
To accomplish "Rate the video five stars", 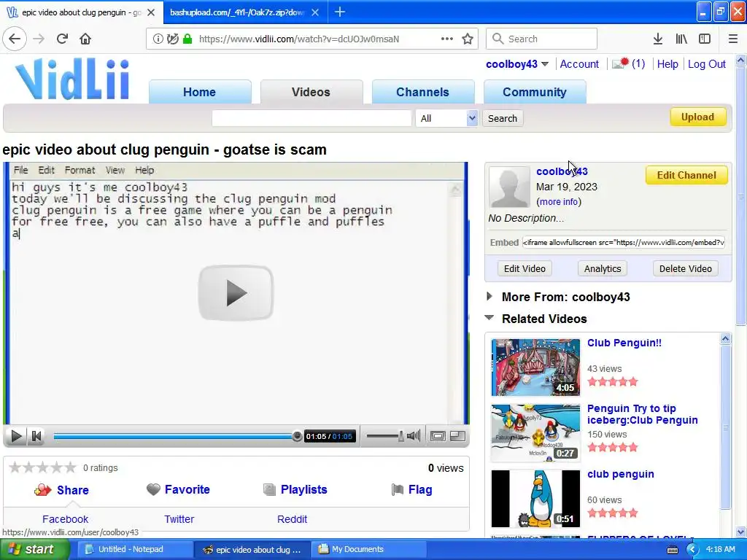I will coord(70,467).
